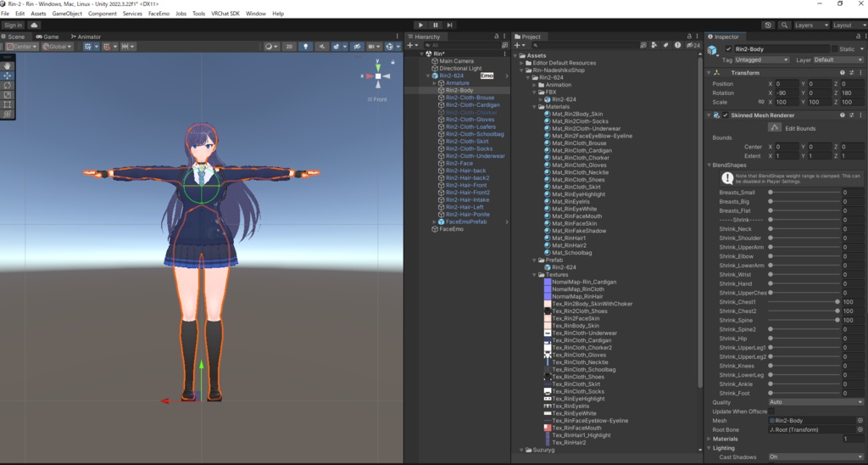Click Edit Bounds button
Viewport: 868px width, 465px height.
tap(775, 128)
